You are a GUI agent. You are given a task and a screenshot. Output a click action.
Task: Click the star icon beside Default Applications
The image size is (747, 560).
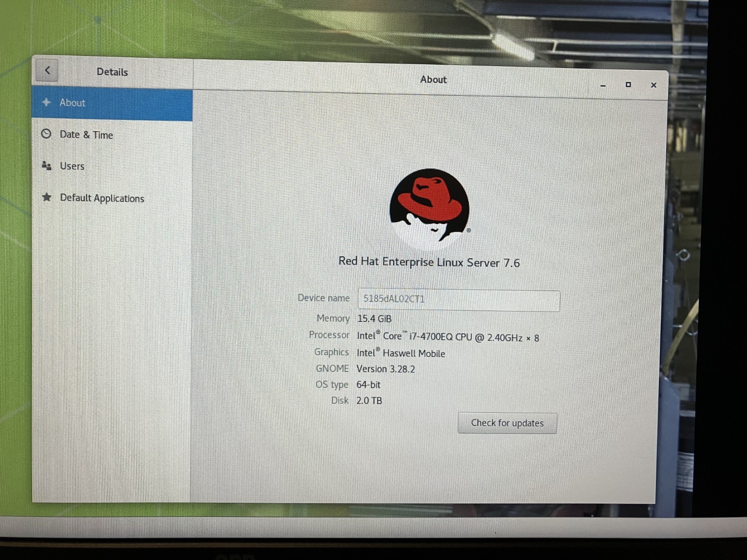tap(46, 197)
